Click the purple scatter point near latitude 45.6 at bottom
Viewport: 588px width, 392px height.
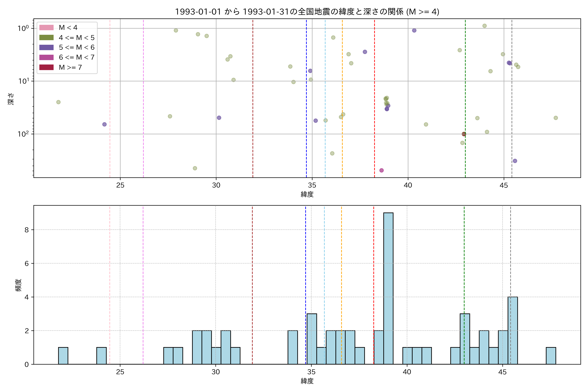click(515, 161)
